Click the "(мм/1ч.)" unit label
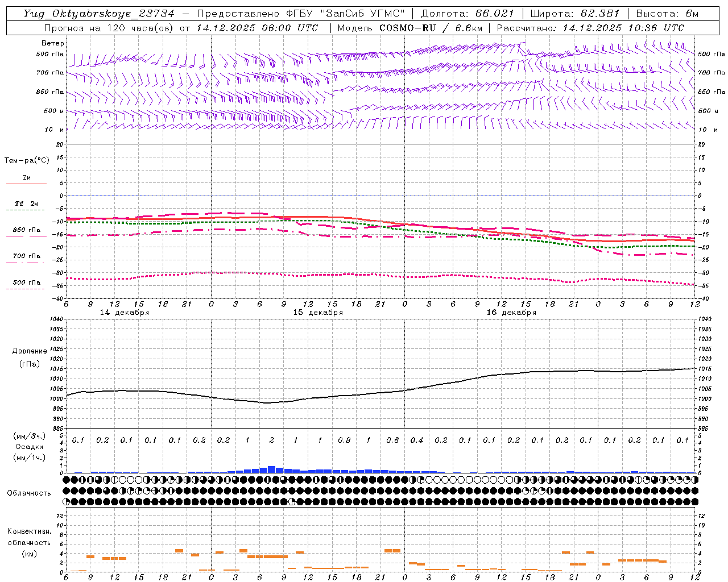 click(30, 458)
